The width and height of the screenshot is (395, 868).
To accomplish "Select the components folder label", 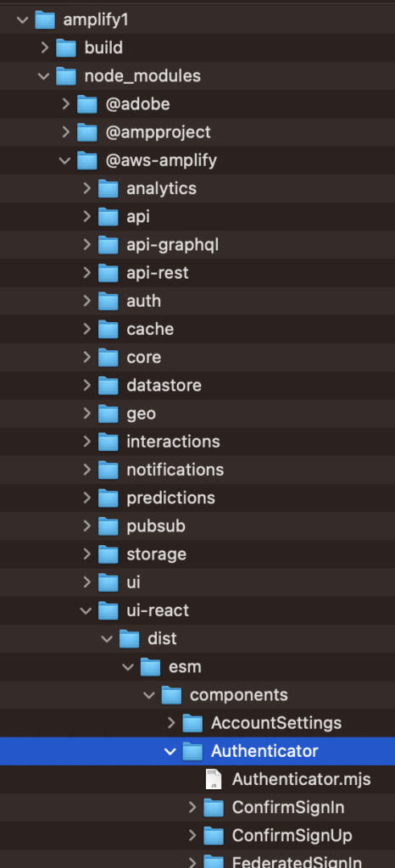I will pos(239,695).
